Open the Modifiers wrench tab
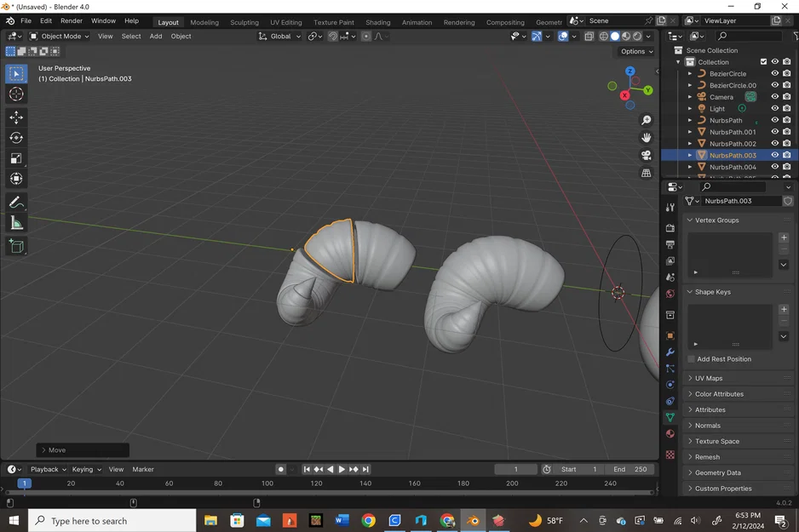This screenshot has height=532, width=799. pos(670,352)
